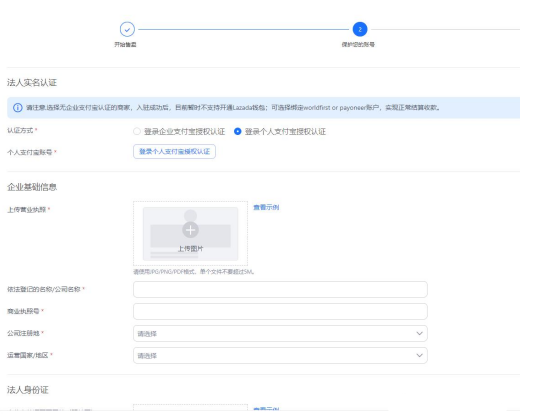Focus the business license number input field
This screenshot has height=414, width=538.
(x=280, y=311)
